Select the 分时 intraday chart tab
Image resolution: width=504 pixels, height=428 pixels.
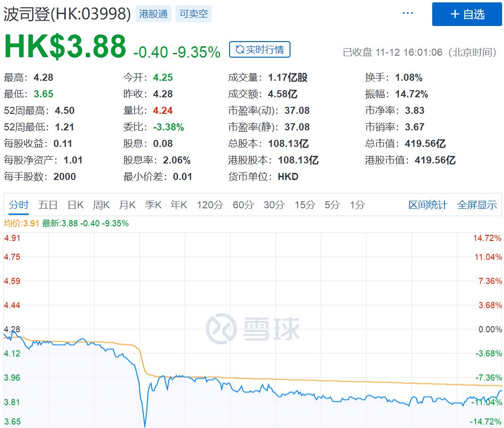point(18,205)
